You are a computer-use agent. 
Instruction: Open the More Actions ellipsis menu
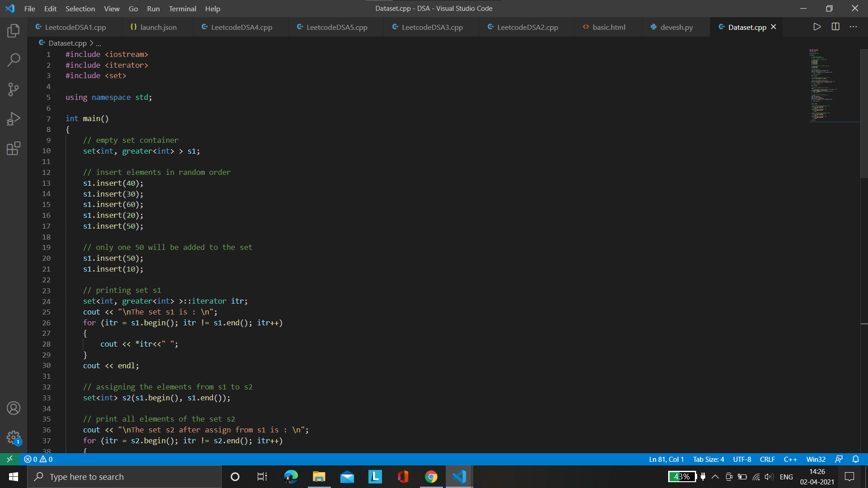point(854,27)
